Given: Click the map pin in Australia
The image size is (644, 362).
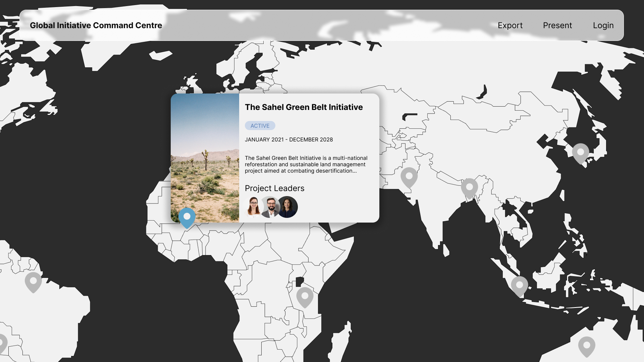Looking at the screenshot, I should tap(587, 346).
